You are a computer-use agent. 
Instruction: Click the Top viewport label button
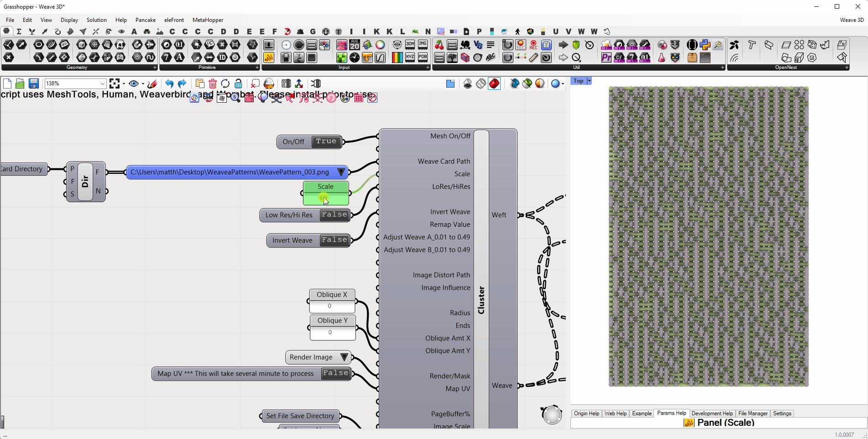[x=578, y=81]
